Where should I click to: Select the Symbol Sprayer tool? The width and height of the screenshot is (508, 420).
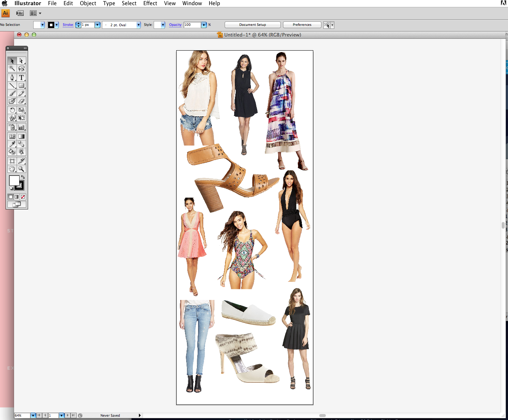pyautogui.click(x=12, y=127)
